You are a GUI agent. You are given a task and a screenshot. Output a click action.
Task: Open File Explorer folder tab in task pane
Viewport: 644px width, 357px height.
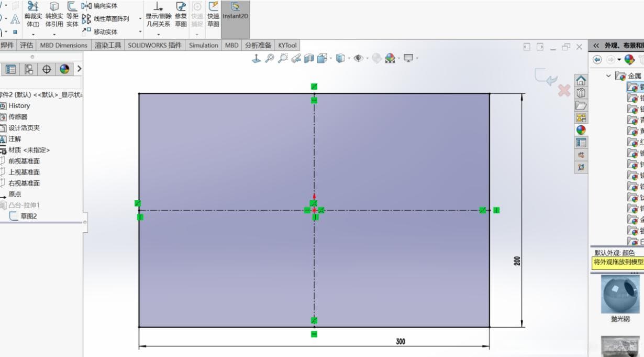point(581,105)
